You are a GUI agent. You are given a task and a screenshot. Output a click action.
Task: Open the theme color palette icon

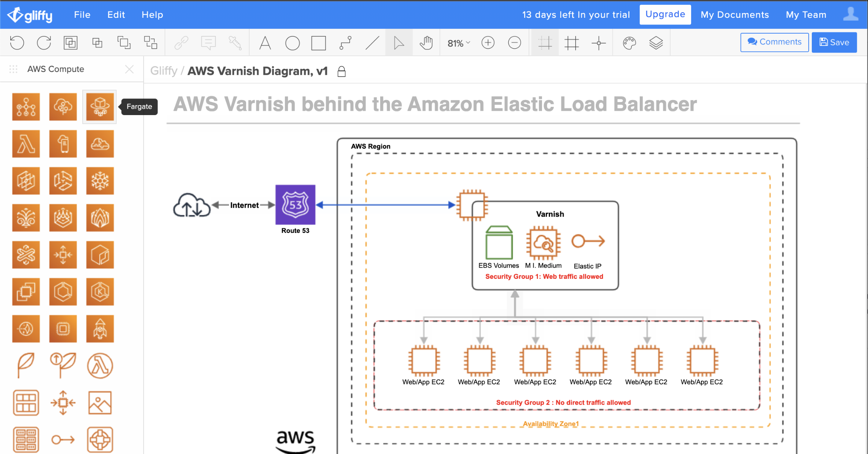(629, 43)
